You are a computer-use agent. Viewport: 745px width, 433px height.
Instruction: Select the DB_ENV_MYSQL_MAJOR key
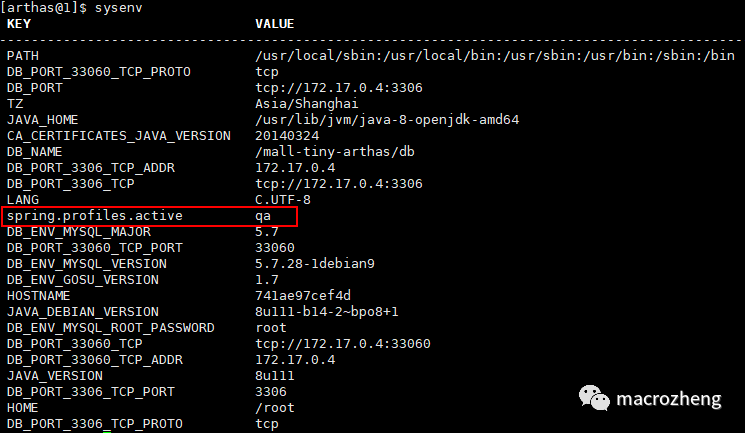pos(79,232)
